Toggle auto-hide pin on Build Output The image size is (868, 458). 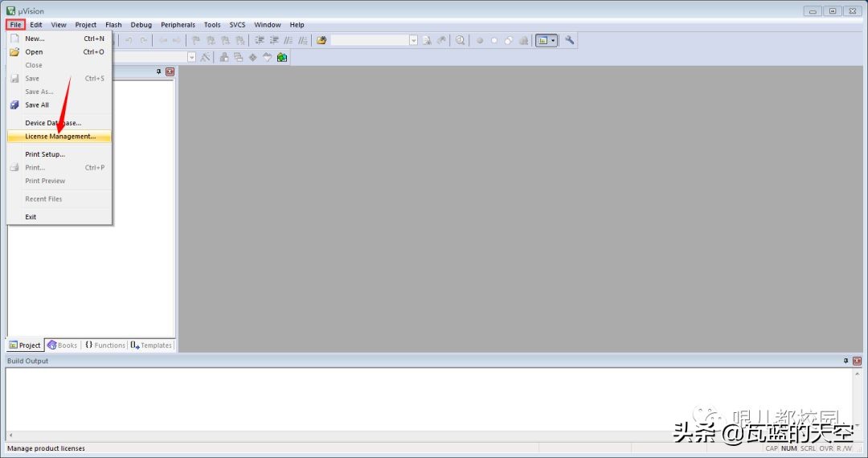[845, 361]
